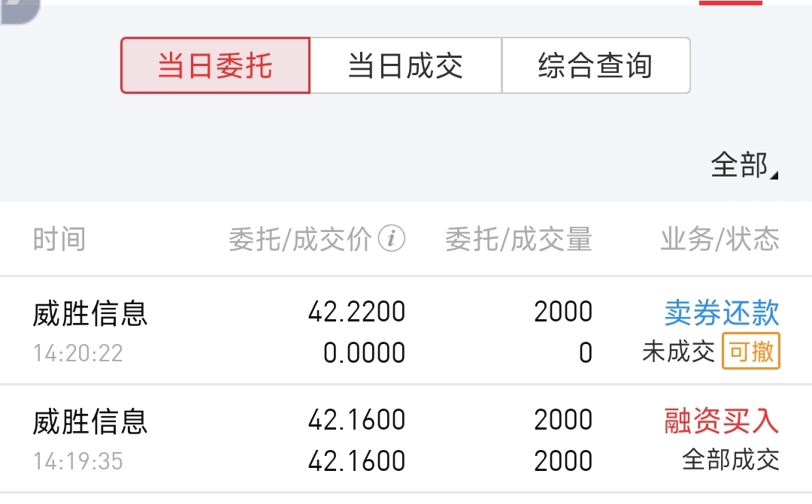Open the 威胜信息 order placed at 14:20:22
Viewport: 812px width, 504px height.
pos(90,313)
